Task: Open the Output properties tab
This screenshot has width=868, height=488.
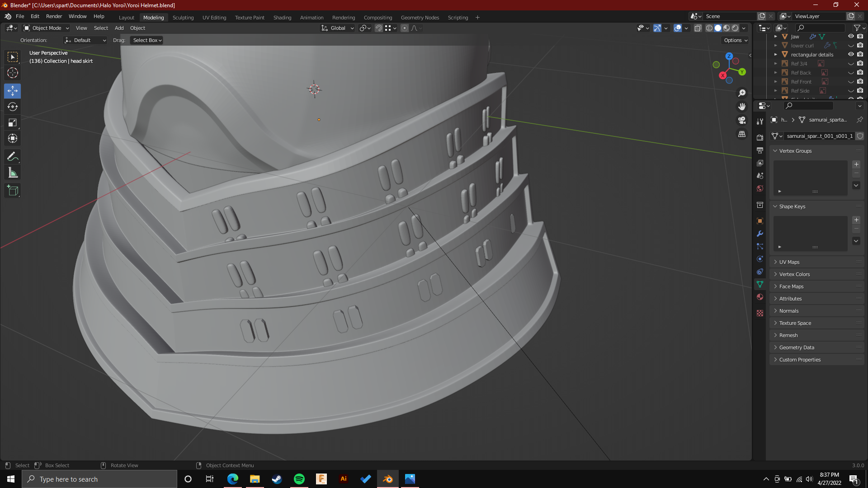Action: click(760, 150)
